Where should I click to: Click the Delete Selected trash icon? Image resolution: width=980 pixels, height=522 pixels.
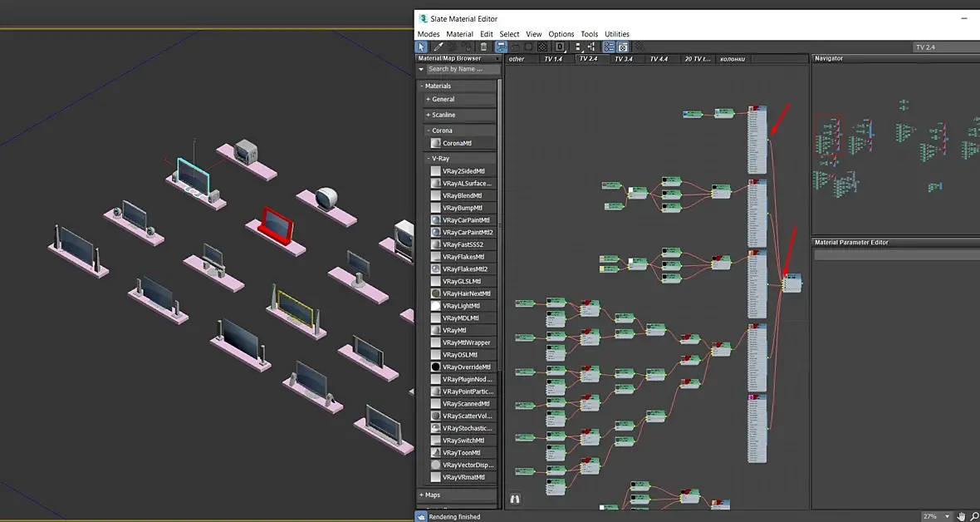click(x=483, y=47)
